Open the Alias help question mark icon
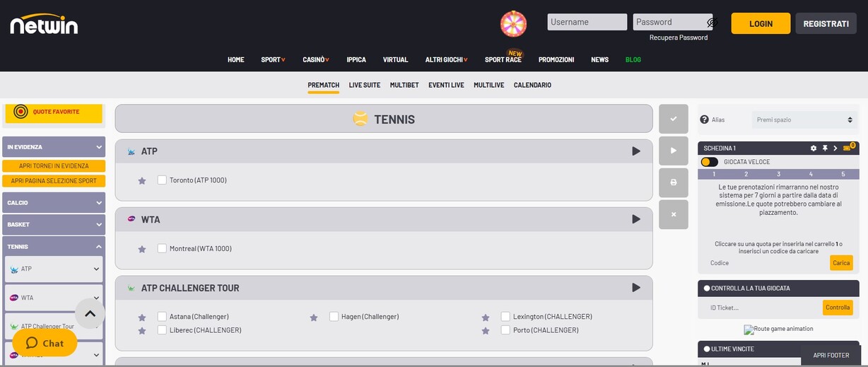This screenshot has width=868, height=367. click(x=704, y=120)
